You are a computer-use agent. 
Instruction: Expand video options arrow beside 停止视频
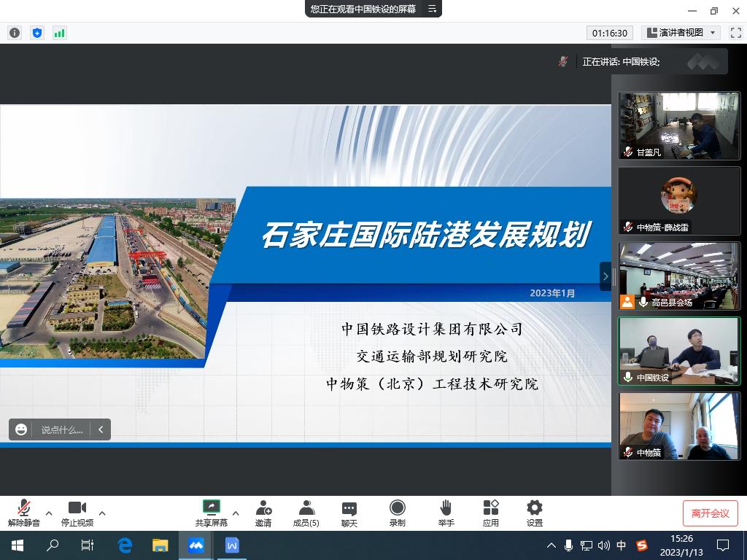(102, 513)
